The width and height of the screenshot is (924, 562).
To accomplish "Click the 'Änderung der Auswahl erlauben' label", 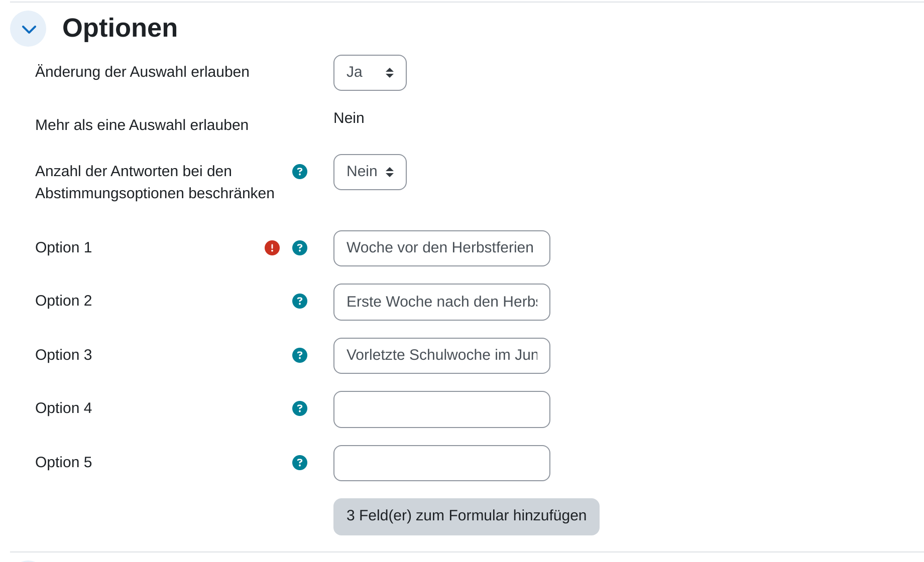I will click(142, 72).
